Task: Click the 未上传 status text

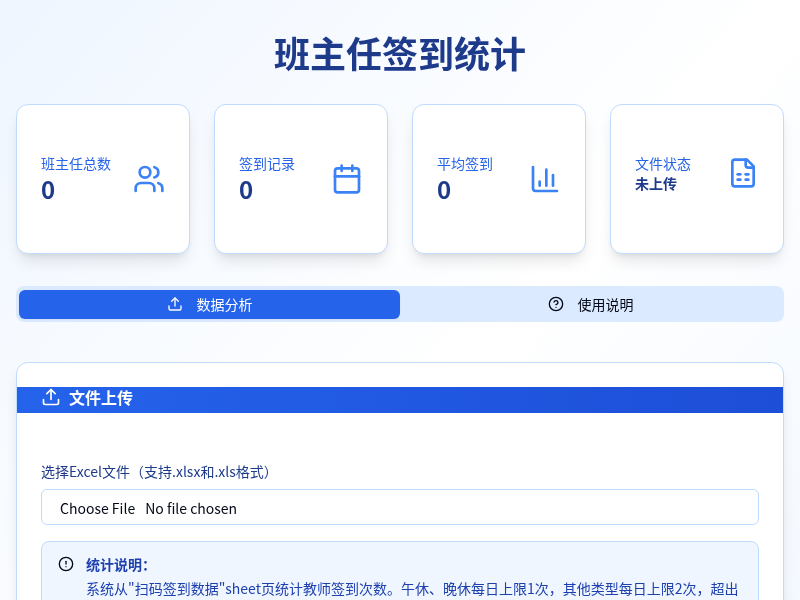Action: click(x=656, y=184)
